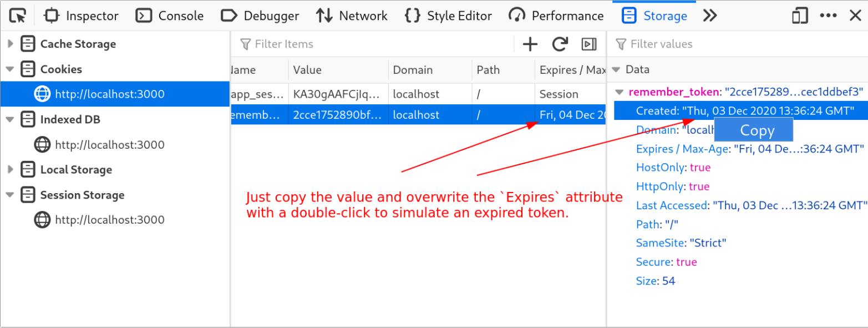868x328 pixels.
Task: Switch to the Network tab
Action: [x=352, y=16]
